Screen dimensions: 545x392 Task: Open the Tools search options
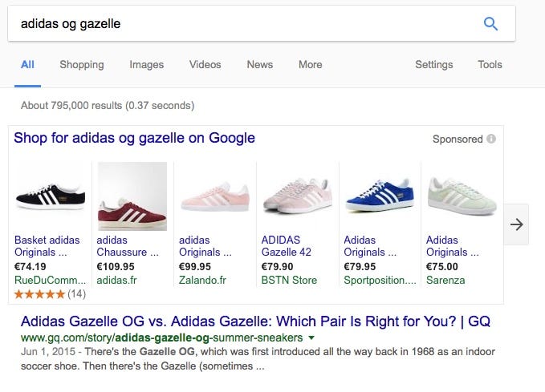490,65
